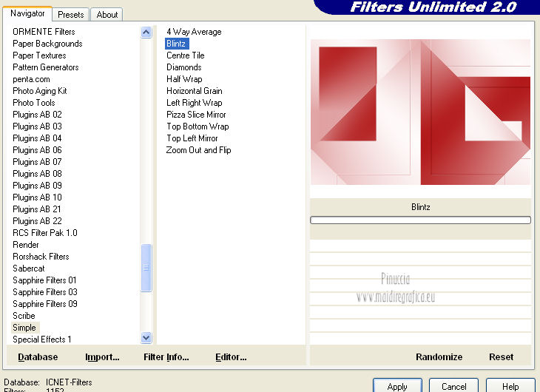Image resolution: width=540 pixels, height=392 pixels.
Task: Select Pattern Generators category
Action: pyautogui.click(x=45, y=67)
